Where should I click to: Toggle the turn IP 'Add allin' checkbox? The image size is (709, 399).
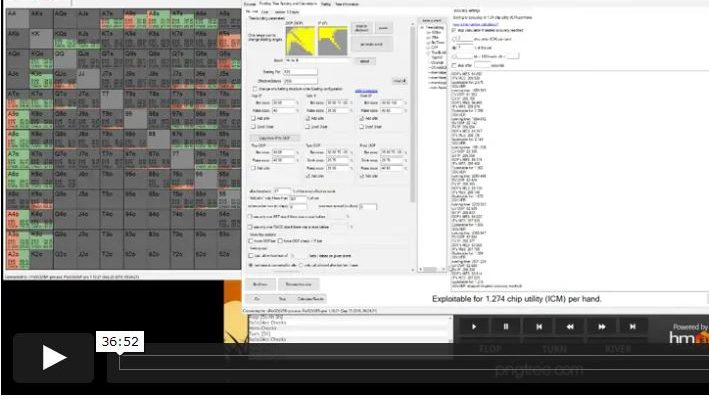click(307, 119)
